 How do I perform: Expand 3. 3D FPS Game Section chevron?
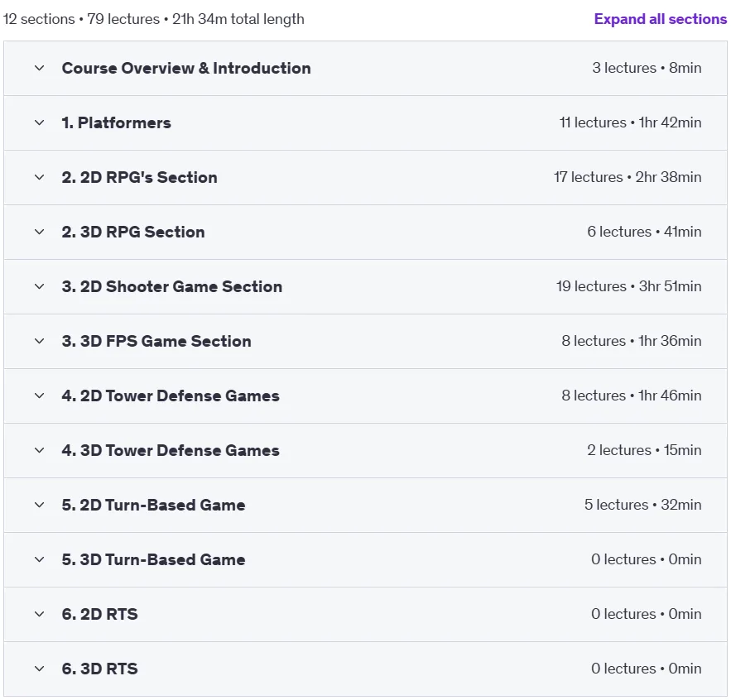coord(40,341)
